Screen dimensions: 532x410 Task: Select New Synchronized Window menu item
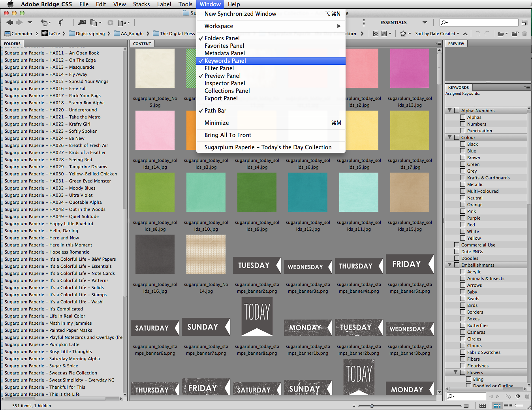pos(271,14)
